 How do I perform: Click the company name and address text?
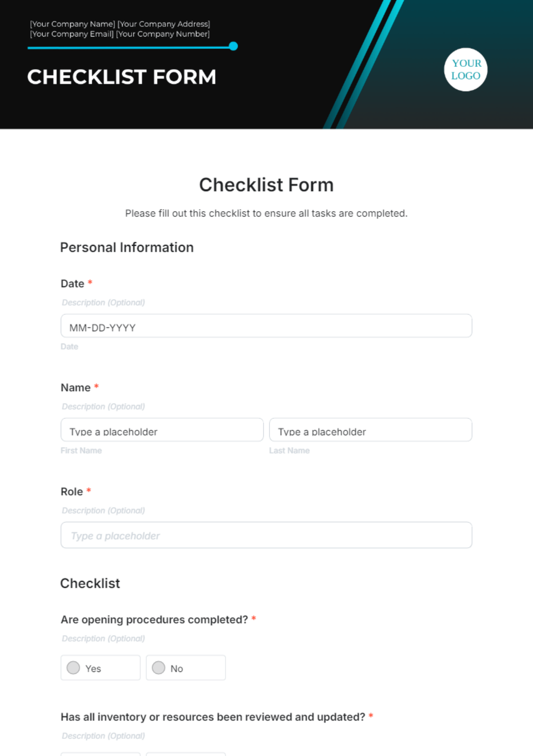(x=120, y=24)
